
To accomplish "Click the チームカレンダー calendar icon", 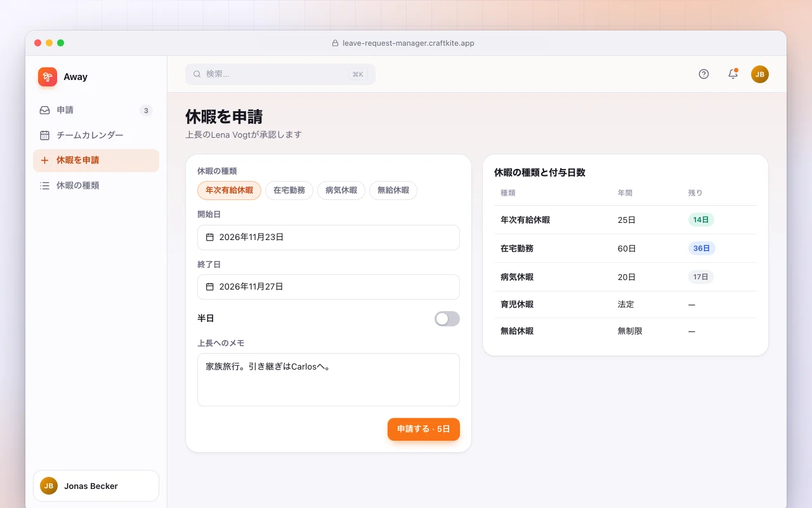I will [x=44, y=135].
